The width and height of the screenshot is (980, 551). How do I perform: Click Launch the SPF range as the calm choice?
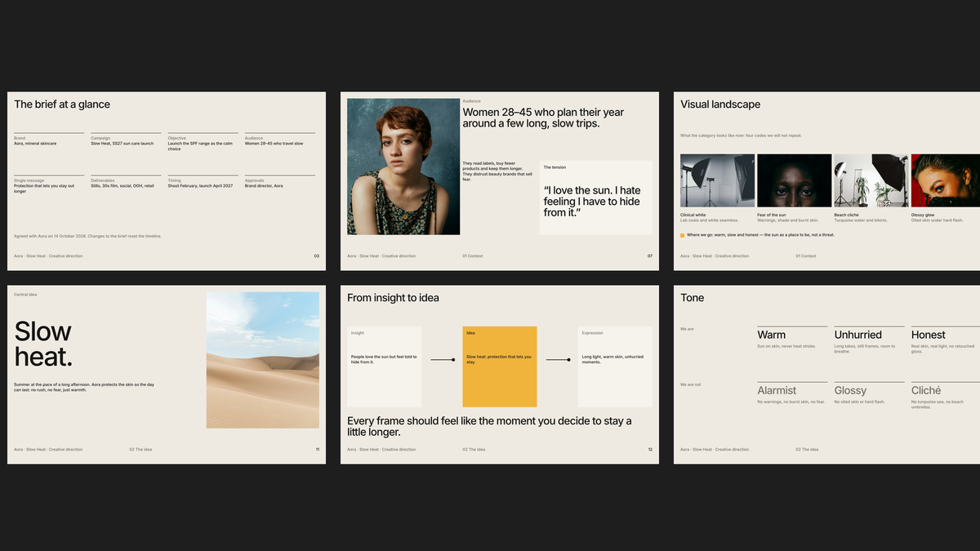201,146
